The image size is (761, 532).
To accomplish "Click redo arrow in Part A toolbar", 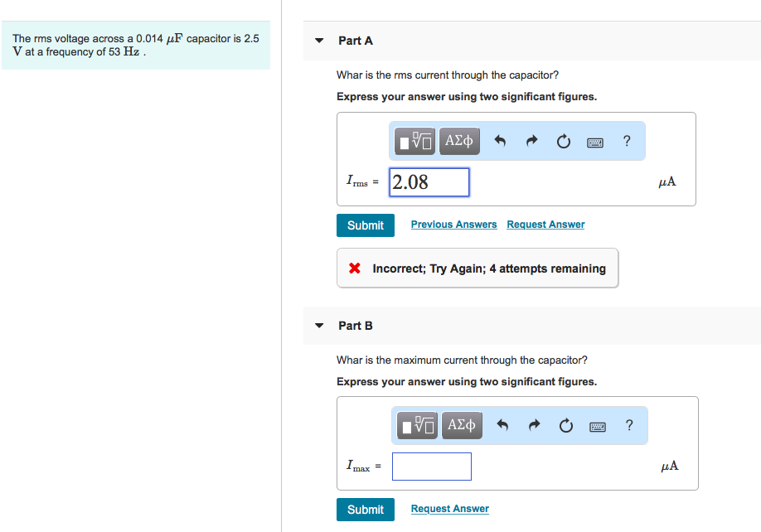I will (531, 142).
